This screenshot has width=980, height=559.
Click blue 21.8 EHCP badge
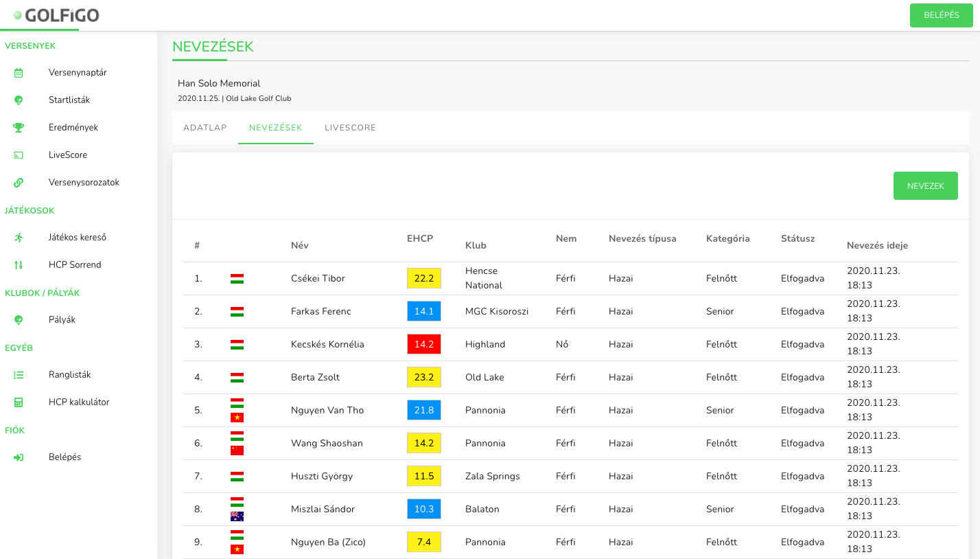click(424, 410)
